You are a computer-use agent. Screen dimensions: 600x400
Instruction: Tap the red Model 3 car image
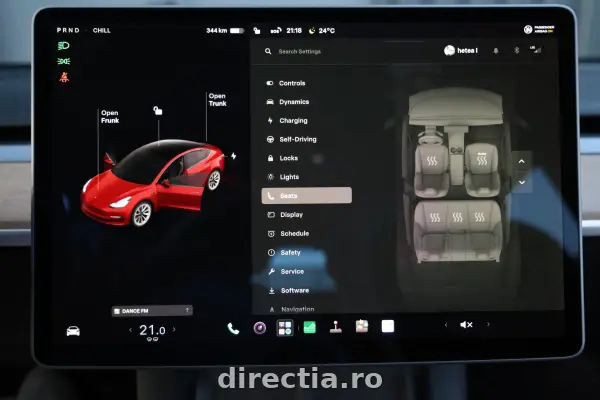(x=152, y=183)
